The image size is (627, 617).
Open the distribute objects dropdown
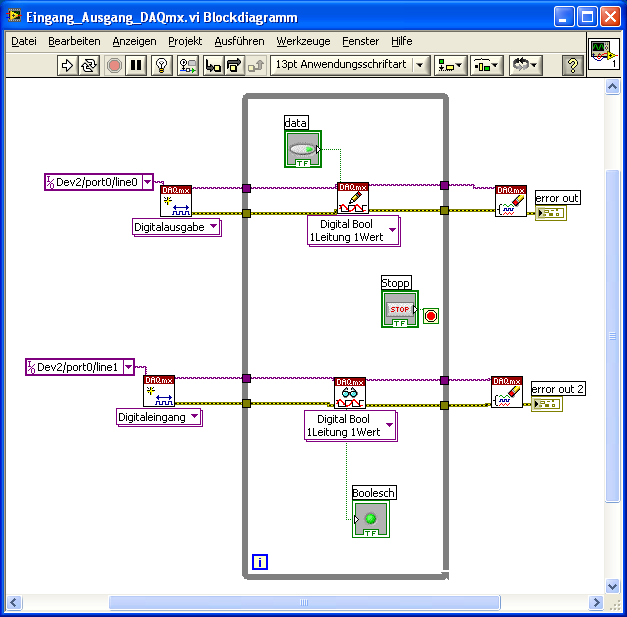(486, 65)
